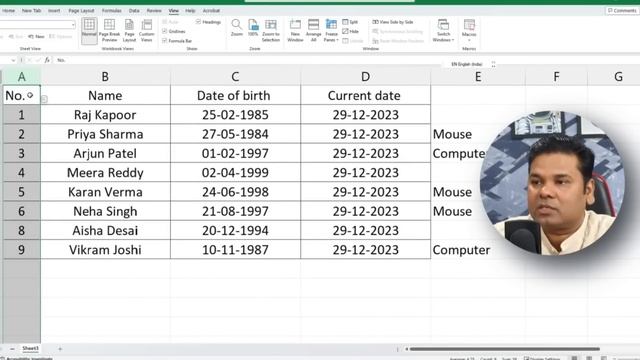
Task: Open Custom Views dialog
Action: [147, 31]
